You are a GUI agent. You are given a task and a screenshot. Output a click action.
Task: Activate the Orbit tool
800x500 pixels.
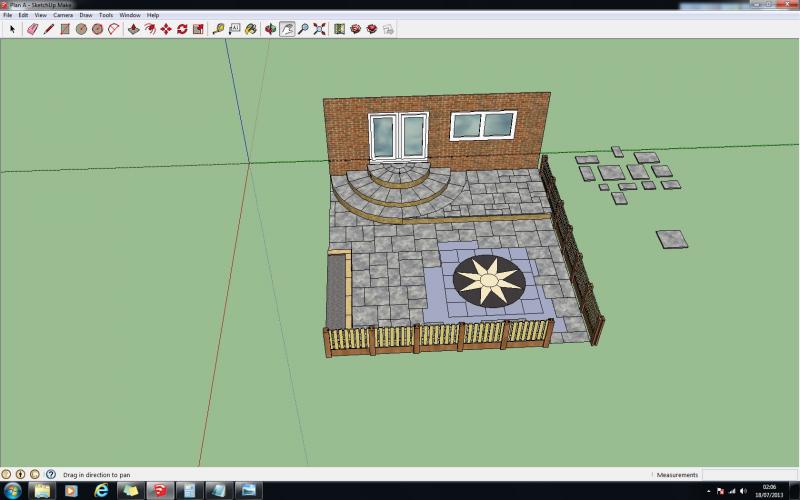coord(270,29)
